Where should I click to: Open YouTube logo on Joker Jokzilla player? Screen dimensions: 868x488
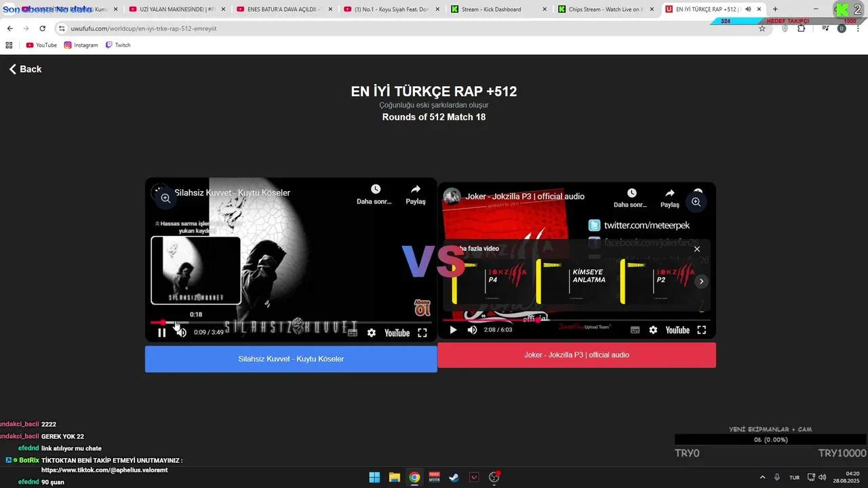pos(677,330)
